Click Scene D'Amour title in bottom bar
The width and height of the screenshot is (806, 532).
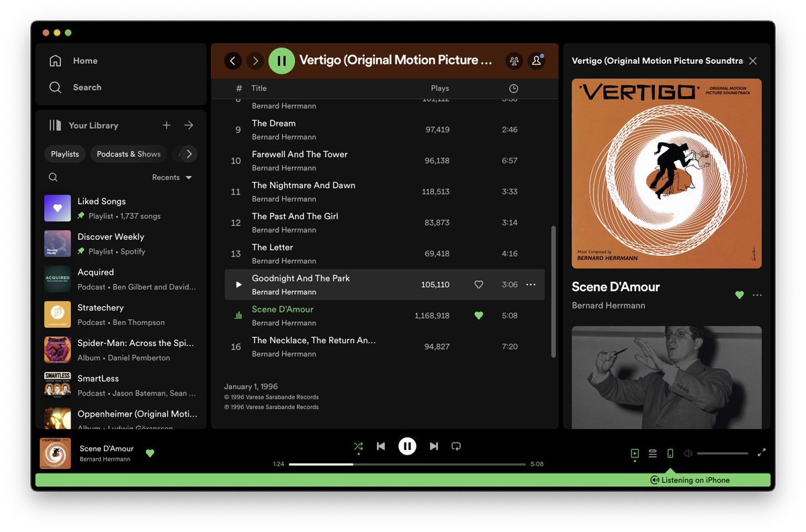107,449
